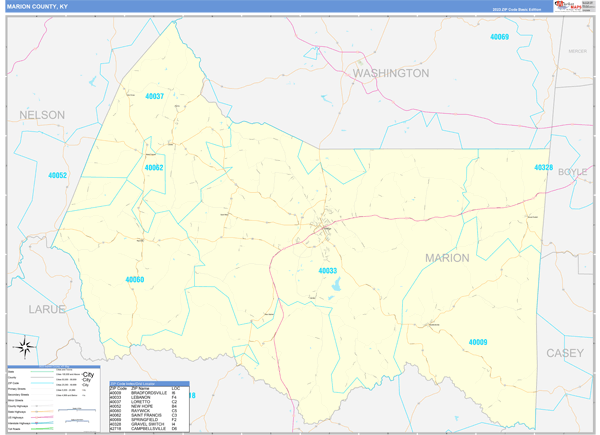Click ZIP code 40033 label on map
The width and height of the screenshot is (600, 435).
(x=327, y=271)
